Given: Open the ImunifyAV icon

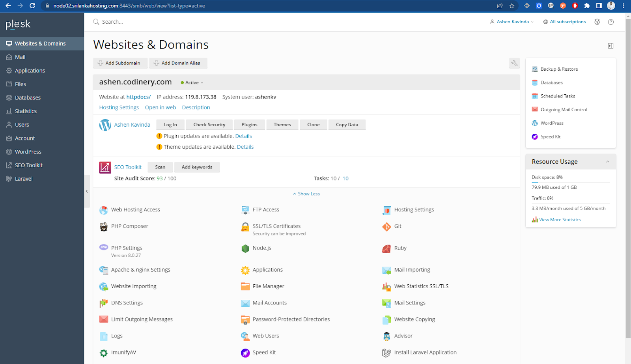Looking at the screenshot, I should tap(104, 353).
